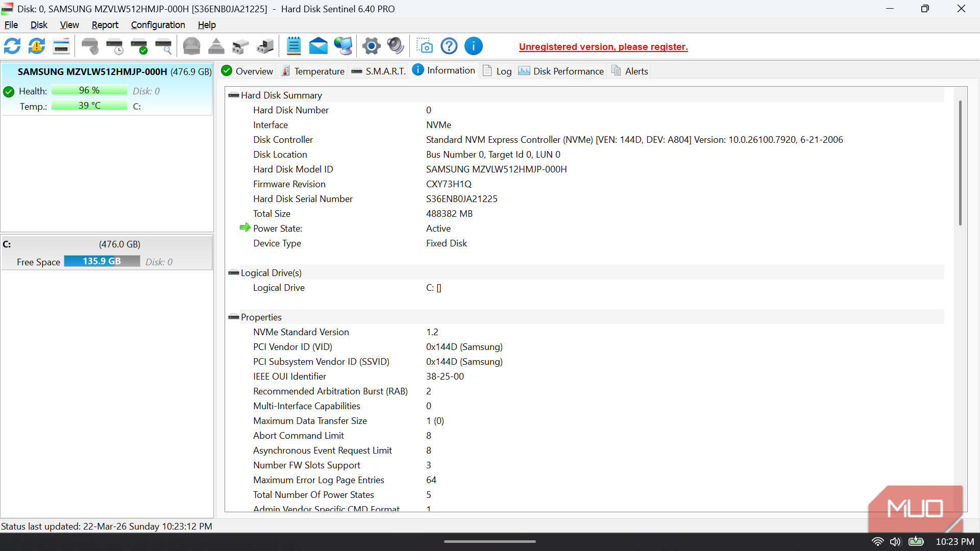
Task: Click the taskbar volume speaker icon
Action: click(x=896, y=542)
